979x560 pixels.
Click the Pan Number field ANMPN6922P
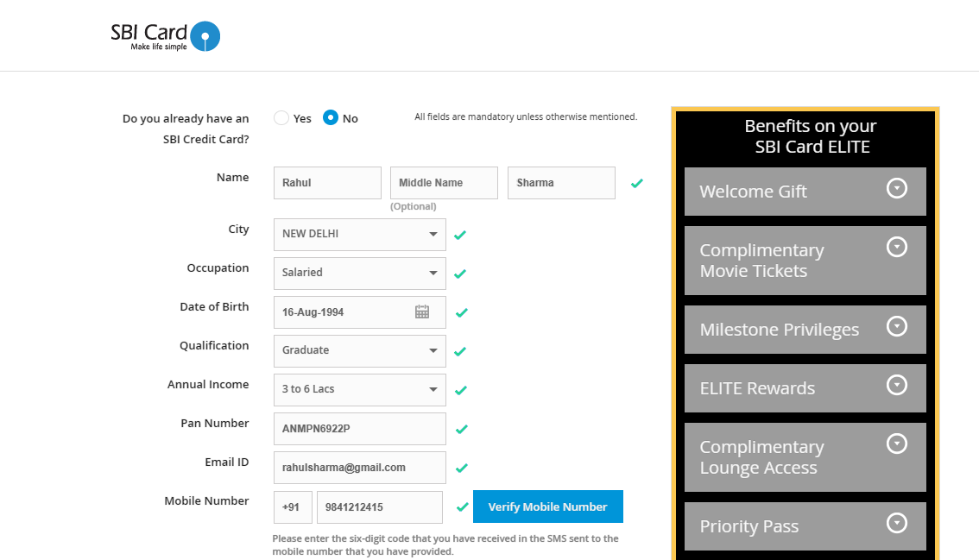point(360,428)
